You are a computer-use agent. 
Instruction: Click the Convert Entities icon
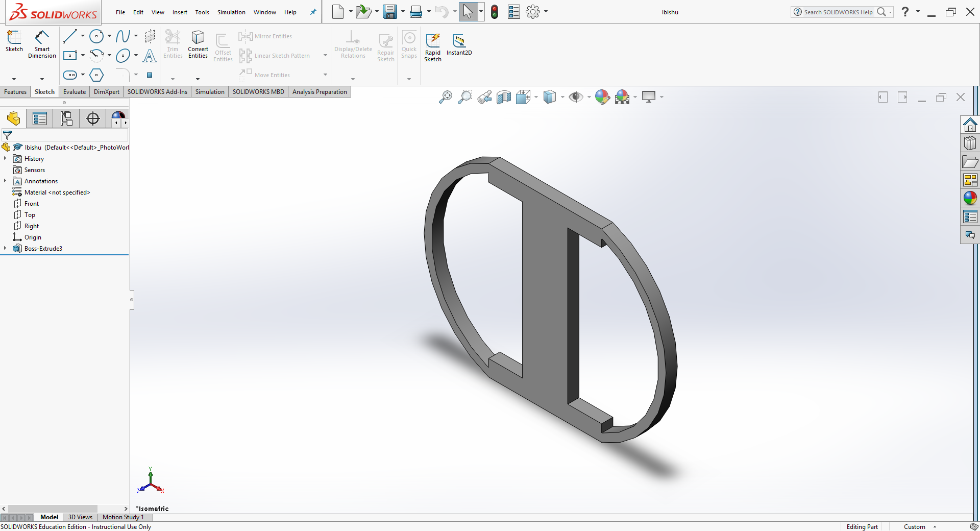tap(198, 44)
